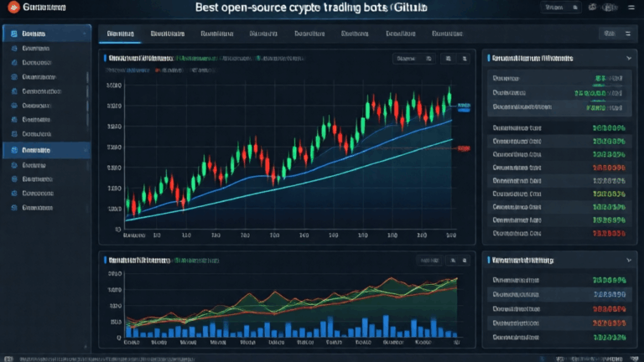Switch to the second tab in the tab bar

[x=166, y=35]
